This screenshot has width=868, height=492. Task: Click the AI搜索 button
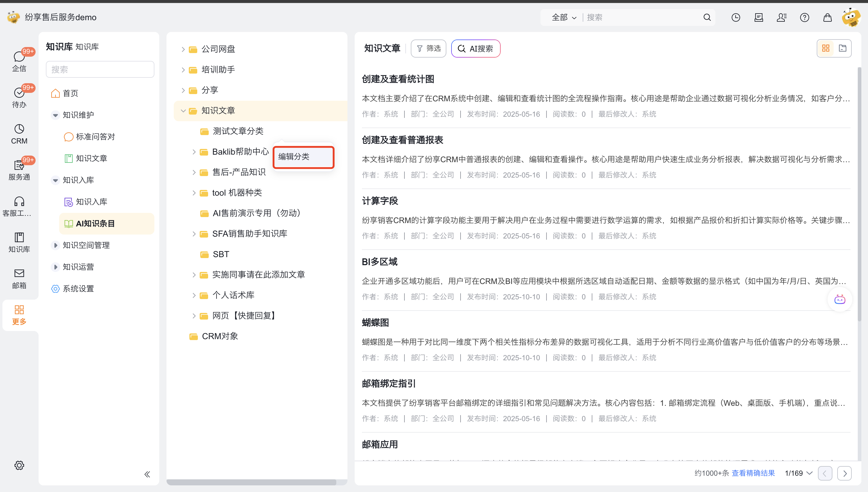click(x=475, y=48)
